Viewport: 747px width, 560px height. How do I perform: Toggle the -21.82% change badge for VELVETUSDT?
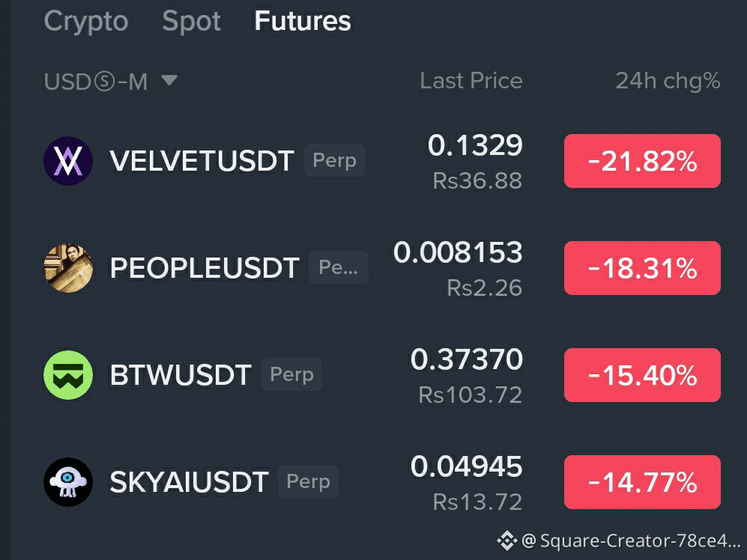[642, 161]
